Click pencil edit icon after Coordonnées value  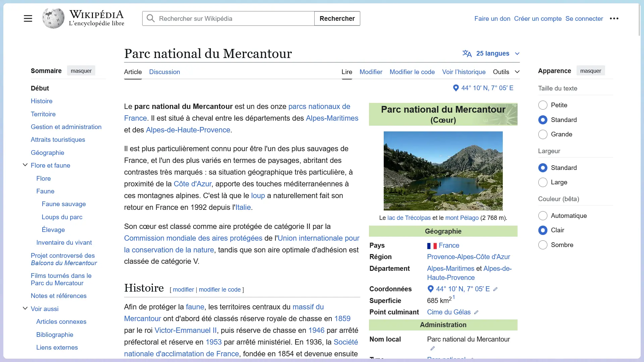tap(495, 289)
